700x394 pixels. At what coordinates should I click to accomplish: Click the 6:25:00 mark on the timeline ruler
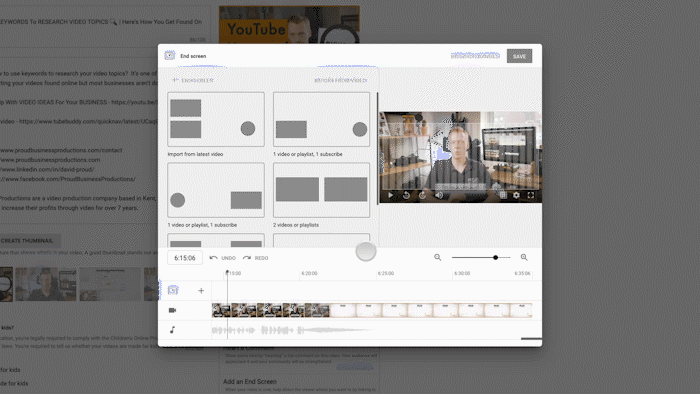tap(385, 273)
